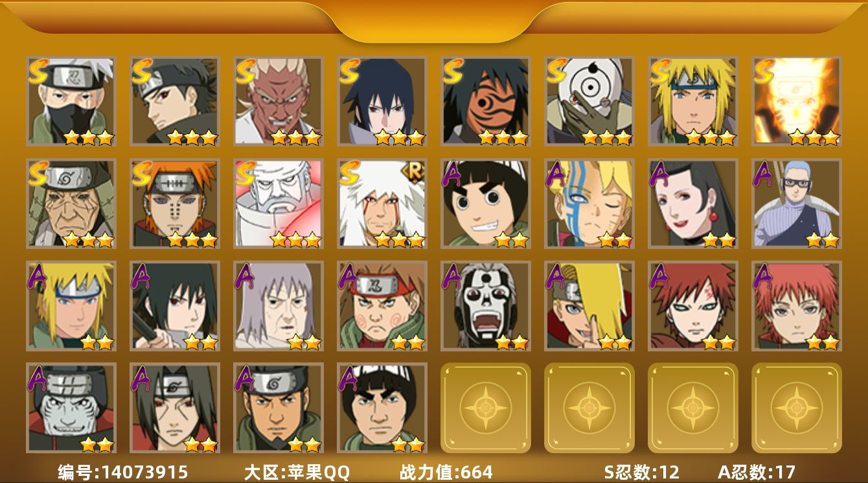This screenshot has height=483, width=868.
Task: Click the orange spiral mask character
Action: pos(486,101)
